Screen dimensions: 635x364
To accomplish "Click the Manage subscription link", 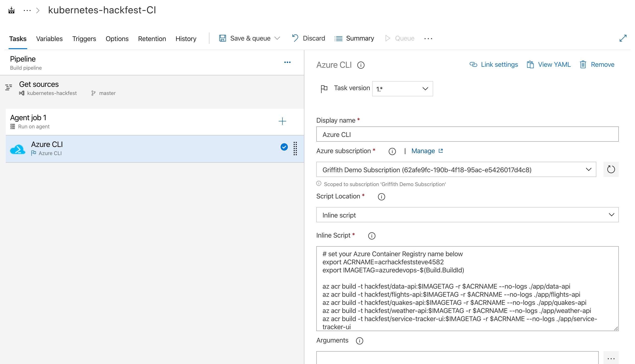I will pos(426,151).
